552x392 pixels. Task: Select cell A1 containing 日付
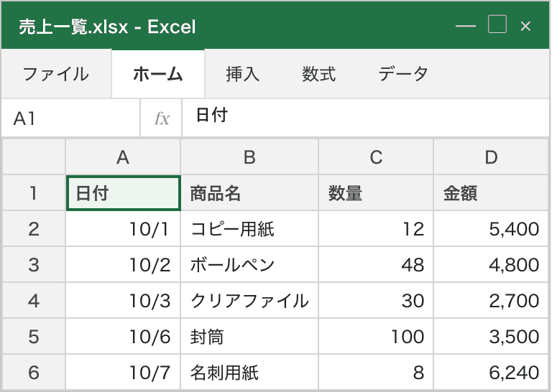click(123, 193)
